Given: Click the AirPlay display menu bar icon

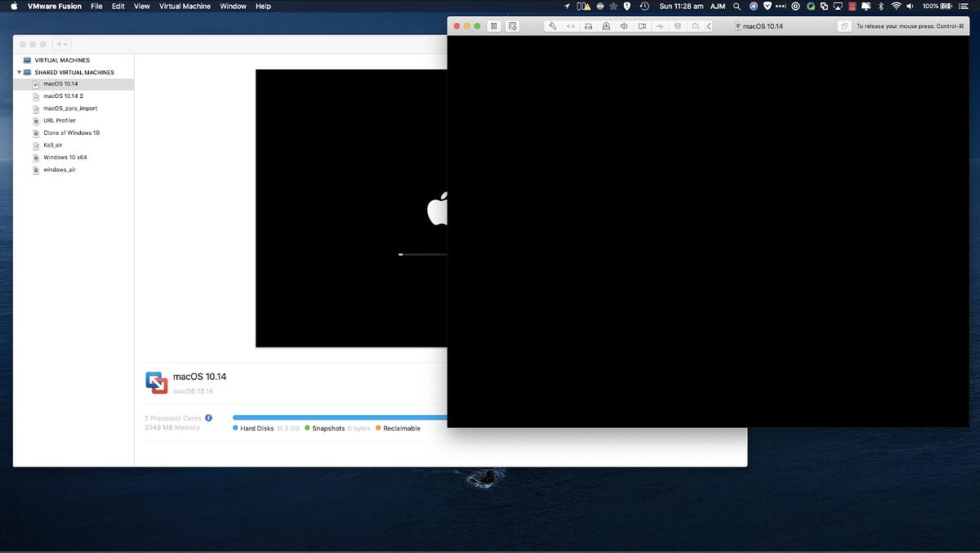Looking at the screenshot, I should click(838, 6).
